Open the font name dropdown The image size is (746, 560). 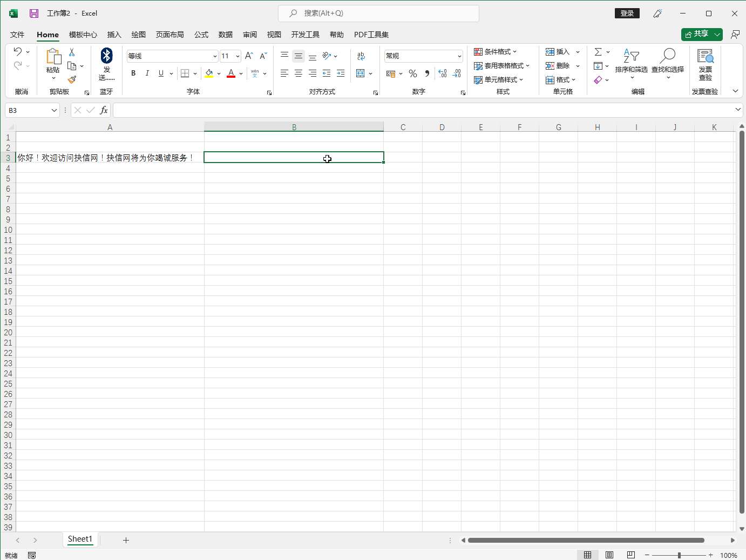click(x=215, y=56)
